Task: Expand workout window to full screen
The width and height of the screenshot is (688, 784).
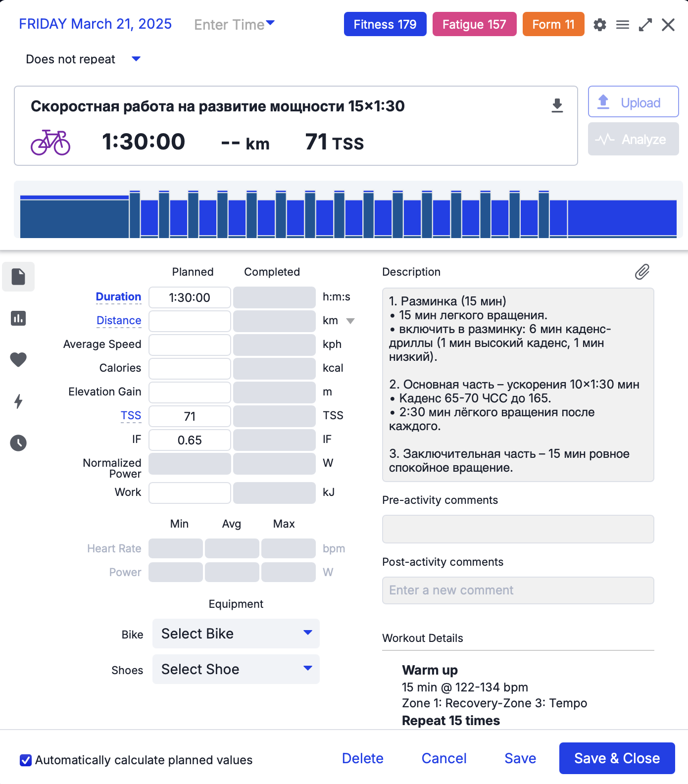Action: (x=645, y=25)
